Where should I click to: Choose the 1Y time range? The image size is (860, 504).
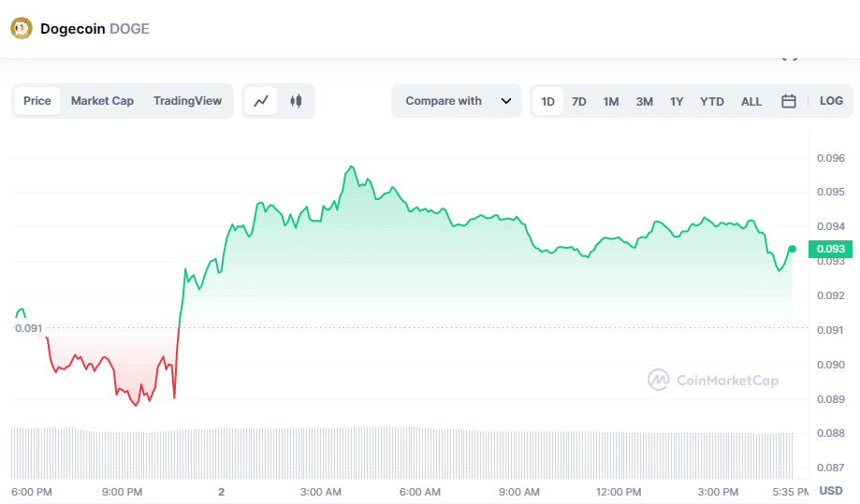click(677, 101)
